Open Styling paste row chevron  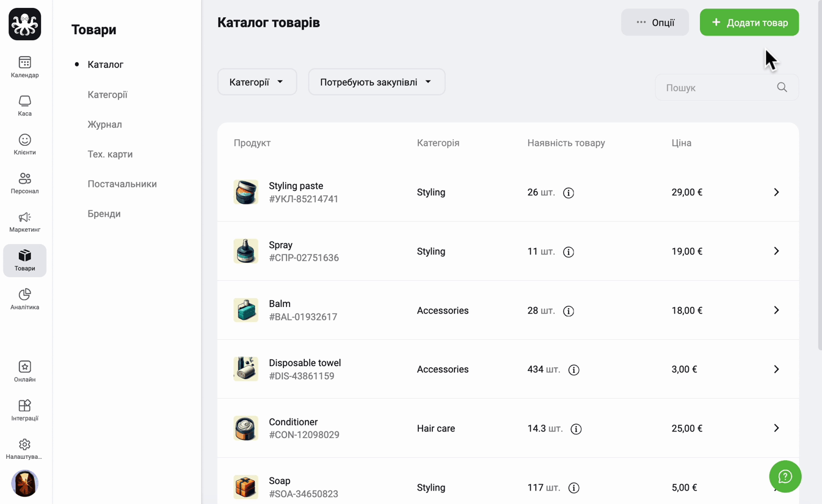coord(776,192)
